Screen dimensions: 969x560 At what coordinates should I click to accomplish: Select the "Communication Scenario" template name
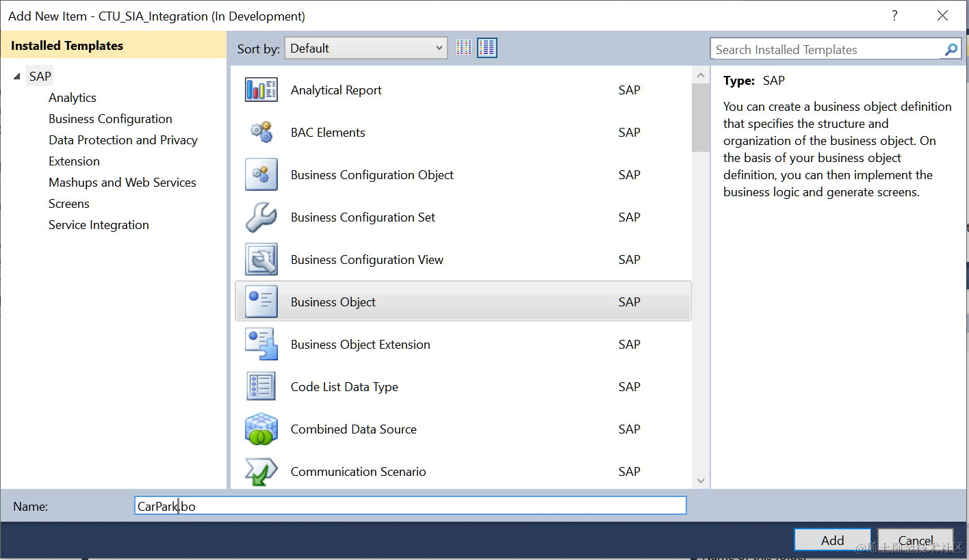tap(359, 472)
